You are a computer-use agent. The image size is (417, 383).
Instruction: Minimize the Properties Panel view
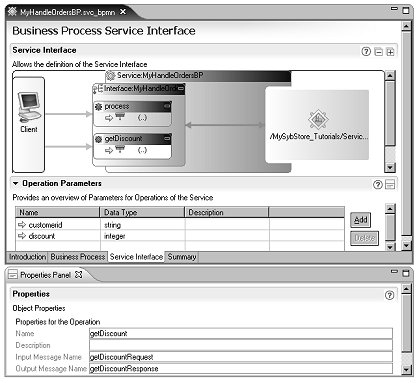[x=394, y=272]
